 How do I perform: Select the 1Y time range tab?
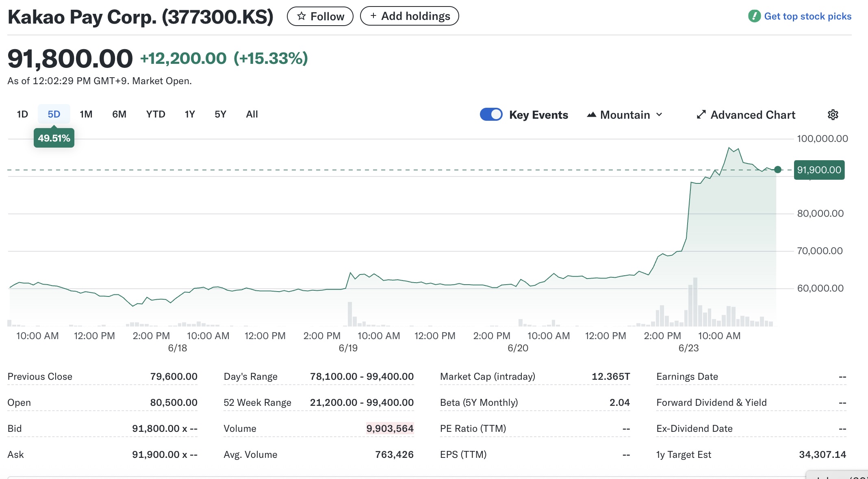click(x=190, y=114)
